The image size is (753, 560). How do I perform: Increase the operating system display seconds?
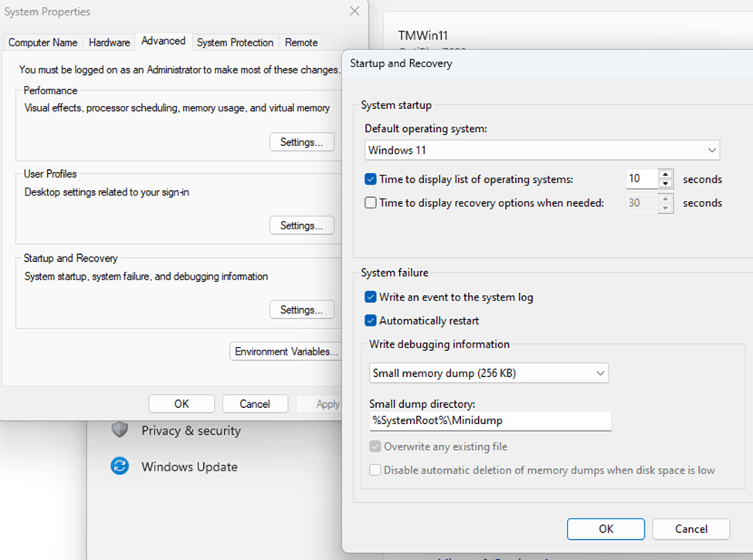tap(666, 175)
